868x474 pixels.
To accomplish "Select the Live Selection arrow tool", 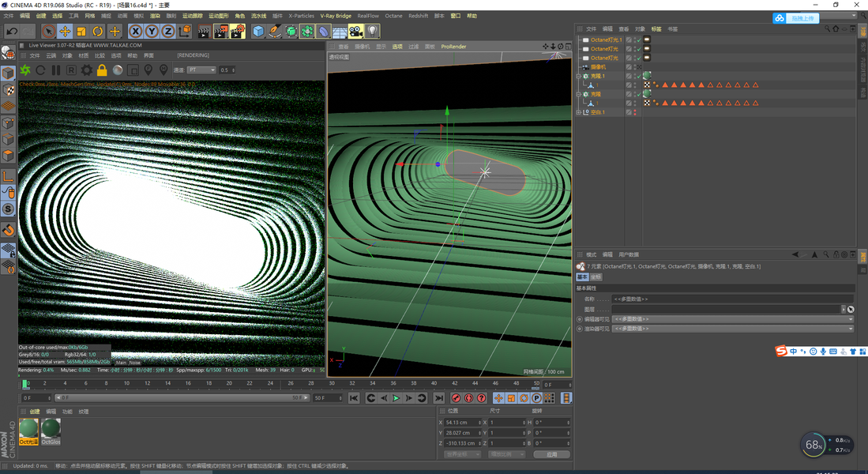I will tap(48, 32).
